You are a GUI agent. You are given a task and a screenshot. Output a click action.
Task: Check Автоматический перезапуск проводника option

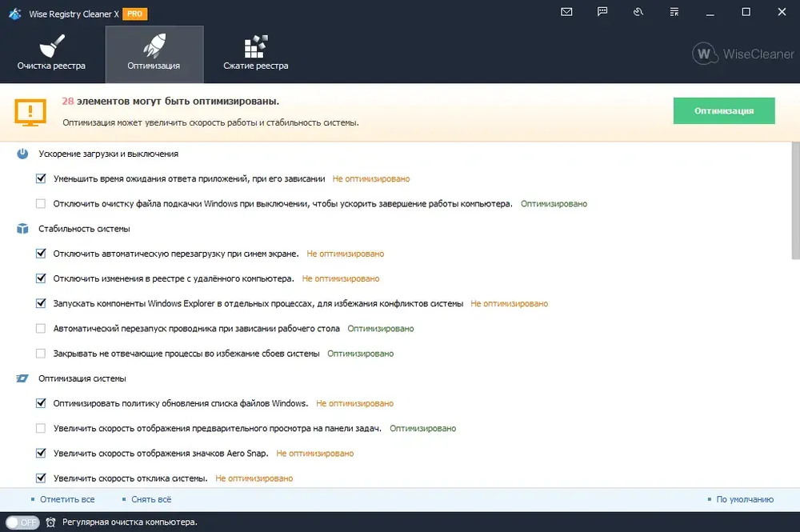pyautogui.click(x=41, y=329)
